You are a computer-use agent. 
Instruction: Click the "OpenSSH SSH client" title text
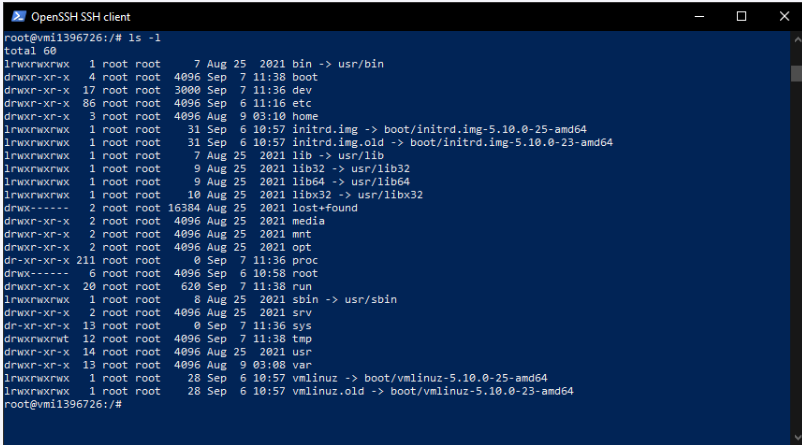[81, 17]
